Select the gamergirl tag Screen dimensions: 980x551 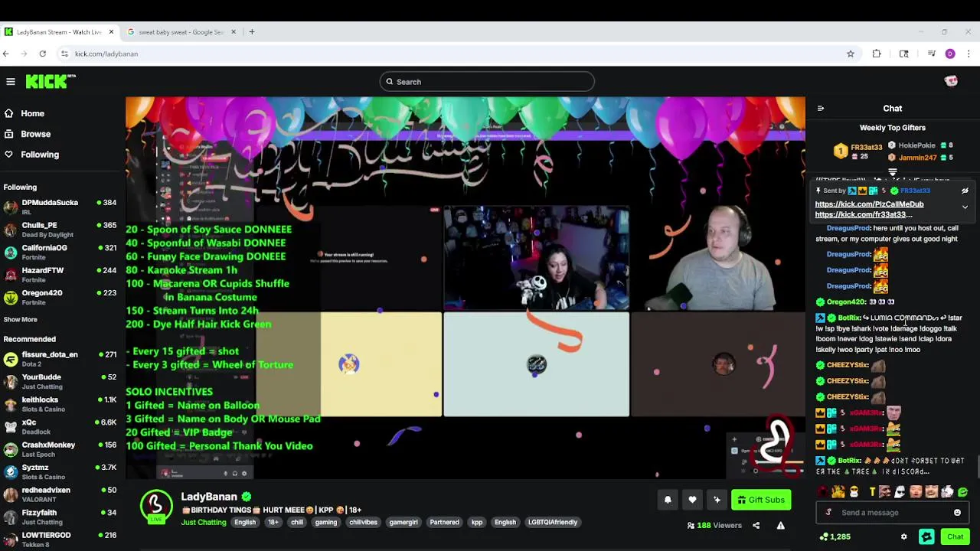(403, 523)
